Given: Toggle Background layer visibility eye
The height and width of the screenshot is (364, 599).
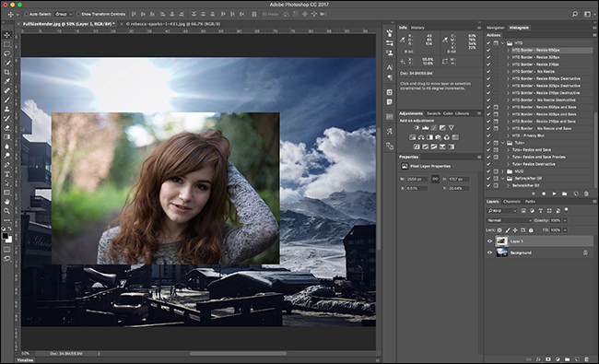Looking at the screenshot, I should (489, 252).
